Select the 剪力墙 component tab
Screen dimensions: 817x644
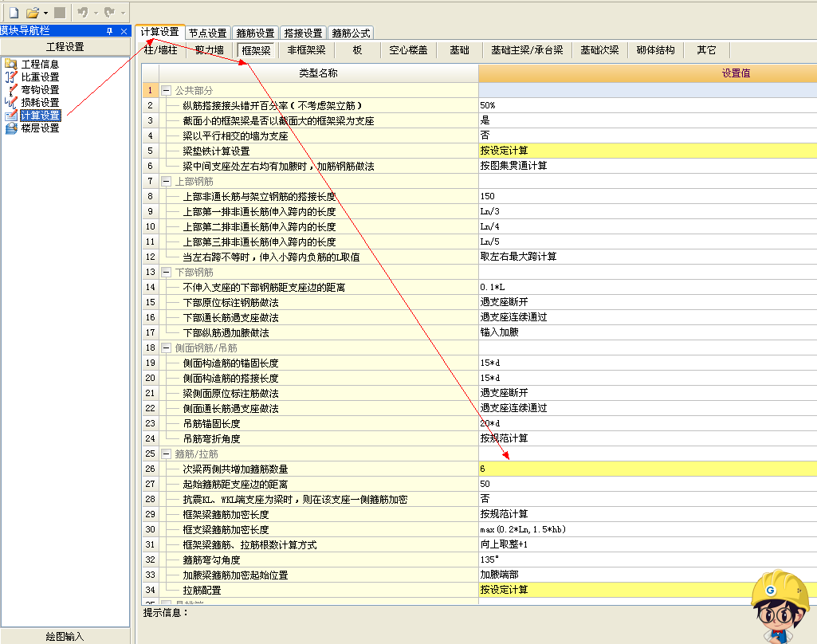pos(210,50)
